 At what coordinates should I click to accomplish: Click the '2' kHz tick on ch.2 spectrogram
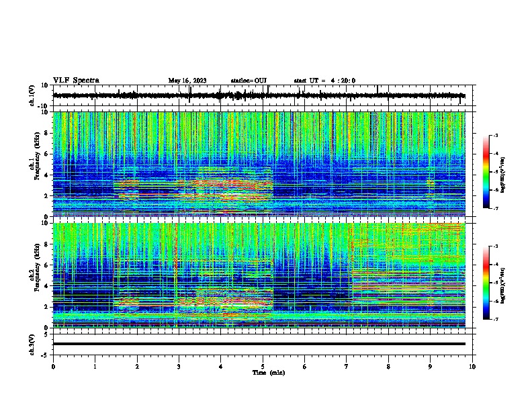46,307
